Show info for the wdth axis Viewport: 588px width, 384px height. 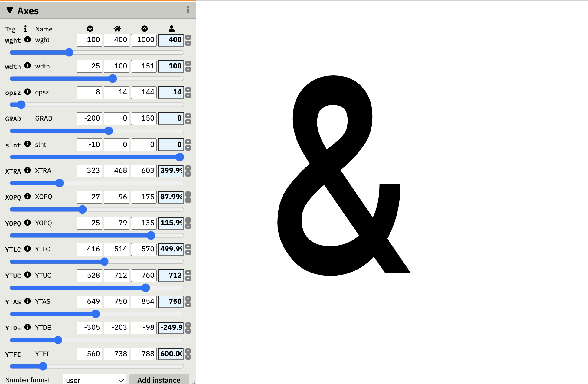pos(28,66)
